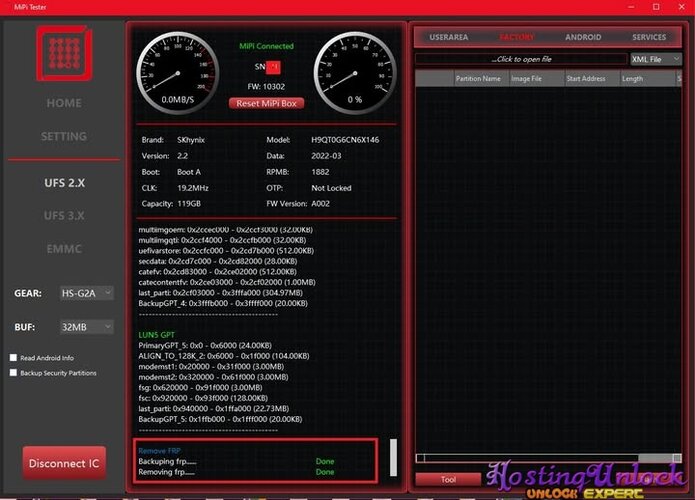Screen dimensions: 695x500
Task: Click the 'modemst1: 0x20000' log line
Action: 211,367
